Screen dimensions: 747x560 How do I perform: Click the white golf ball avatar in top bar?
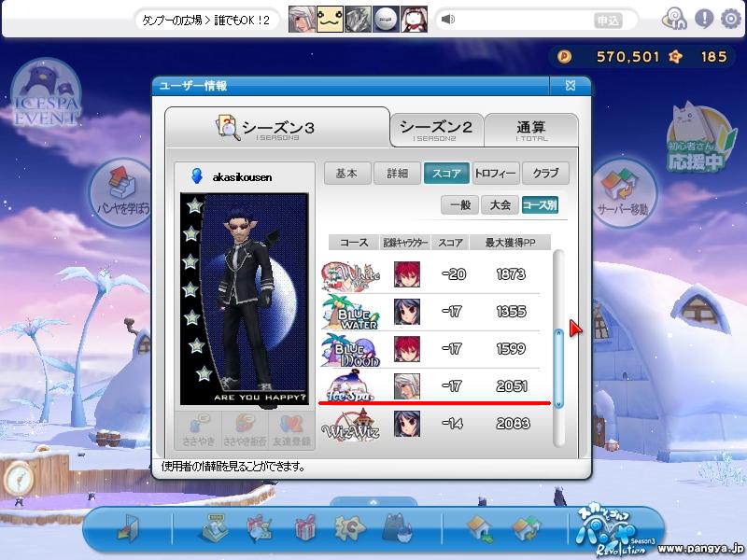click(x=386, y=20)
